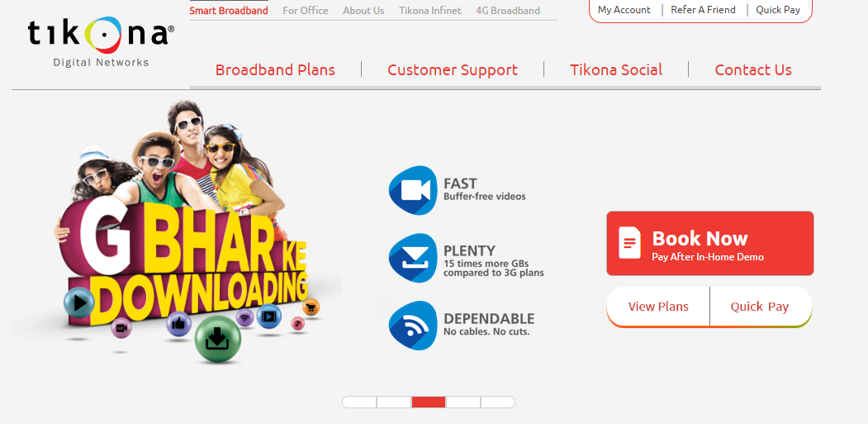868x424 pixels.
Task: Click the View Plans button
Action: click(658, 307)
